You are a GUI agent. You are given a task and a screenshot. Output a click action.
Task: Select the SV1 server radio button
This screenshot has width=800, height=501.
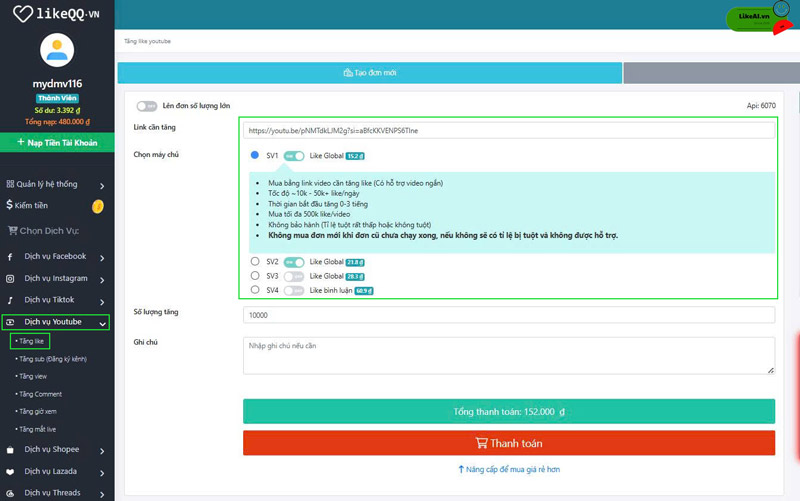255,155
